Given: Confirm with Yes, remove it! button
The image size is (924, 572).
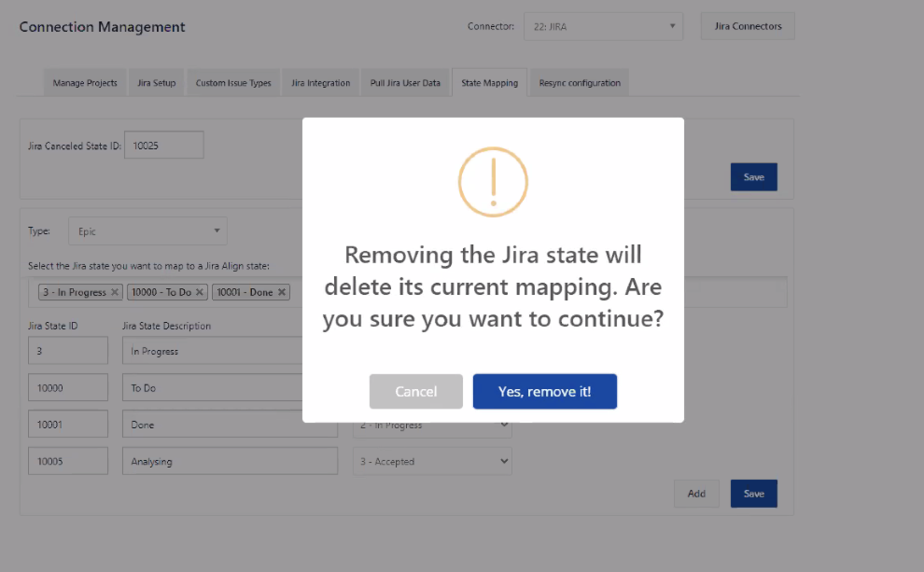Looking at the screenshot, I should 544,391.
